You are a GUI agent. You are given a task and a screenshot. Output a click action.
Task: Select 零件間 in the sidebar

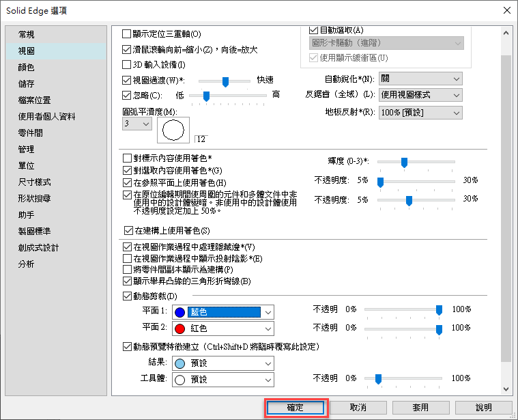31,133
